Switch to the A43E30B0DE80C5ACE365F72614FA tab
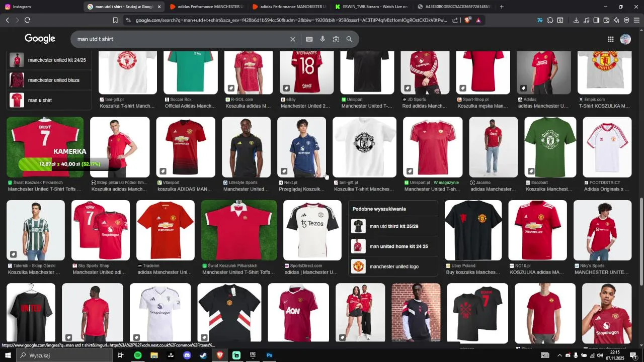This screenshot has width=644, height=362. pos(454,7)
